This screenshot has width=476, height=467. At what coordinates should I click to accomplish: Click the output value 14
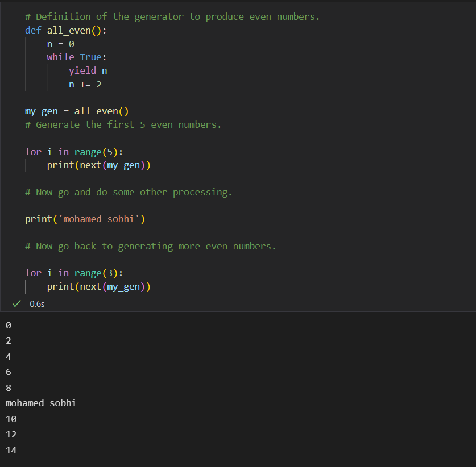(x=11, y=450)
